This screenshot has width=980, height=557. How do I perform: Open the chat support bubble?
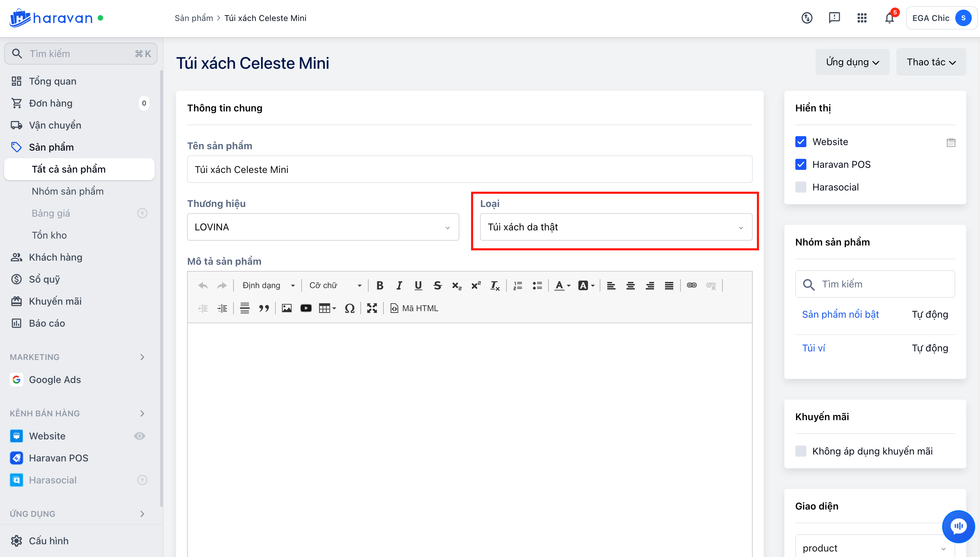tap(958, 526)
